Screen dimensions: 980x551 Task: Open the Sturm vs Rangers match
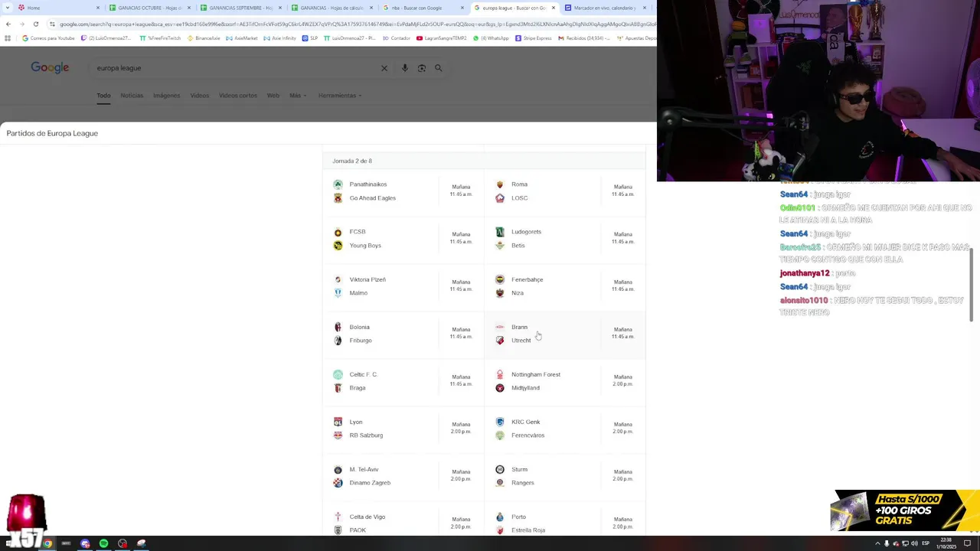565,476
